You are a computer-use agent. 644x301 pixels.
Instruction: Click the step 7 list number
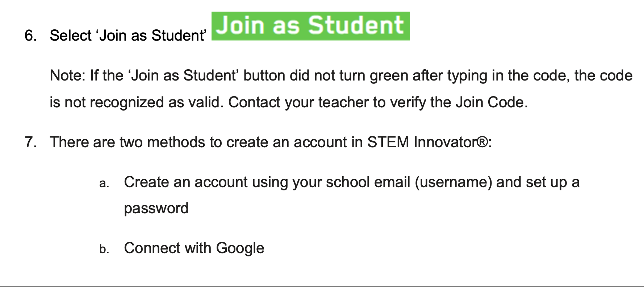(30, 142)
